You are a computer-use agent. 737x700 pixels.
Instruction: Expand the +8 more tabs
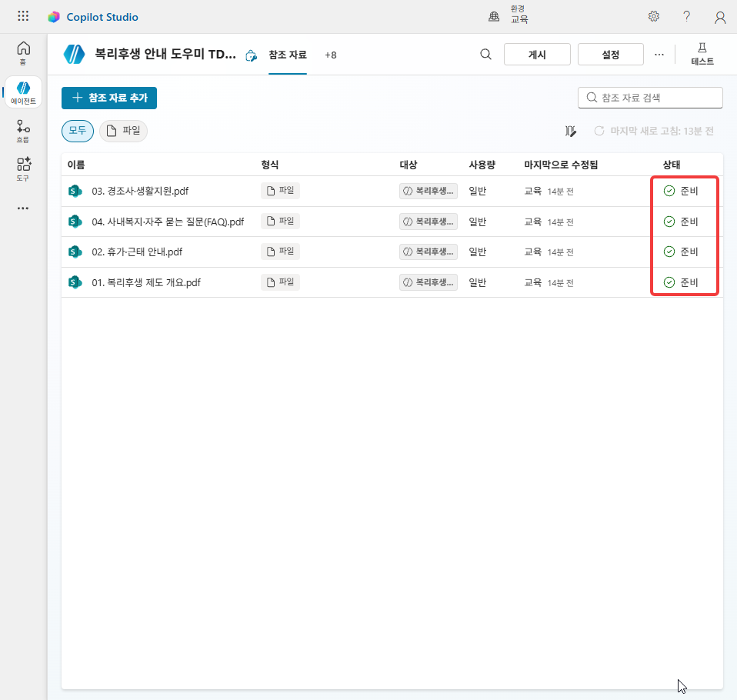point(331,55)
